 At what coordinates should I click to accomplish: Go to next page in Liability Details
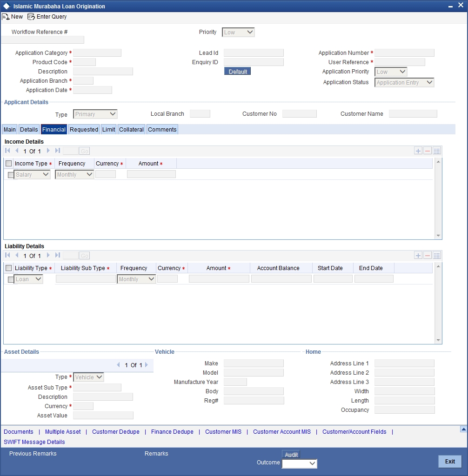click(48, 255)
